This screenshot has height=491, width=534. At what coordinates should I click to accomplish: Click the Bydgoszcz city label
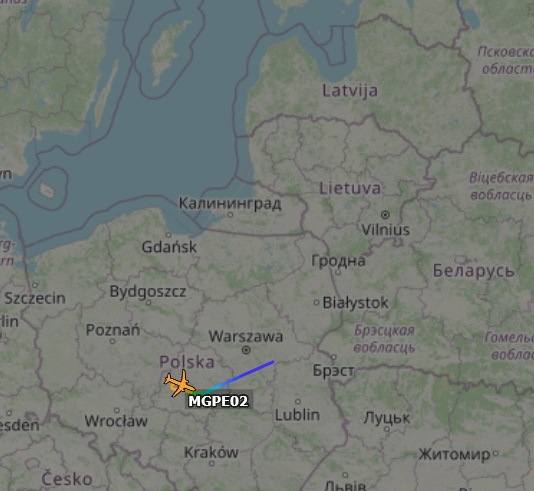coord(148,291)
